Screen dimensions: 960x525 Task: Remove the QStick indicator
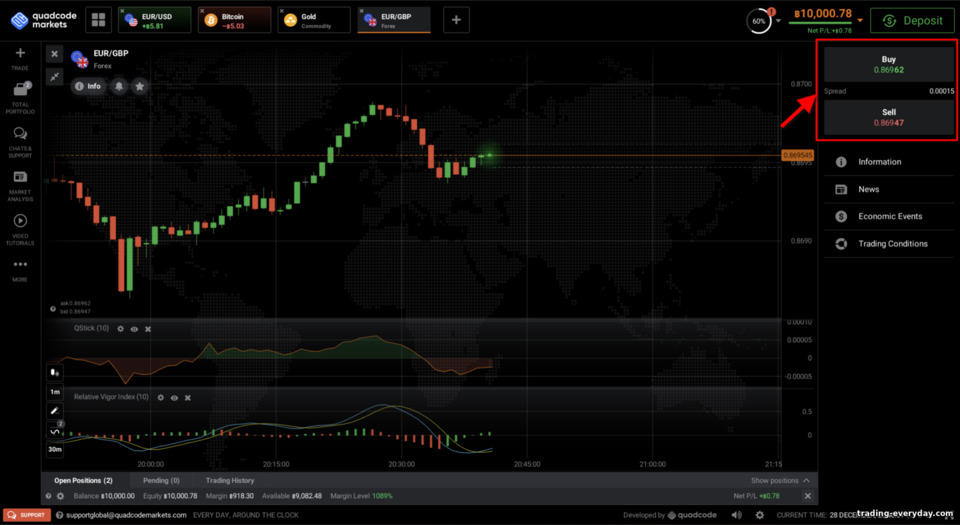click(148, 329)
